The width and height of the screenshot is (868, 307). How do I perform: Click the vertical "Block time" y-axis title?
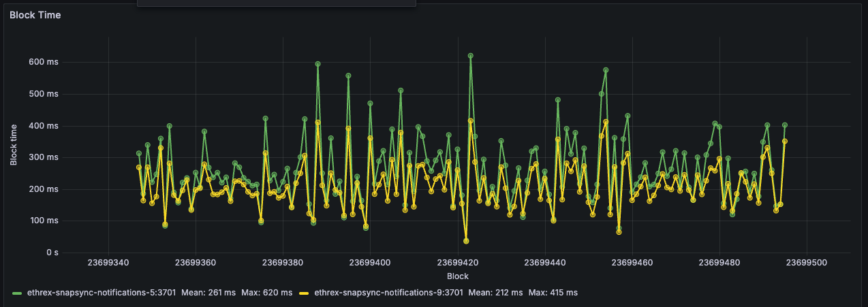[x=14, y=144]
